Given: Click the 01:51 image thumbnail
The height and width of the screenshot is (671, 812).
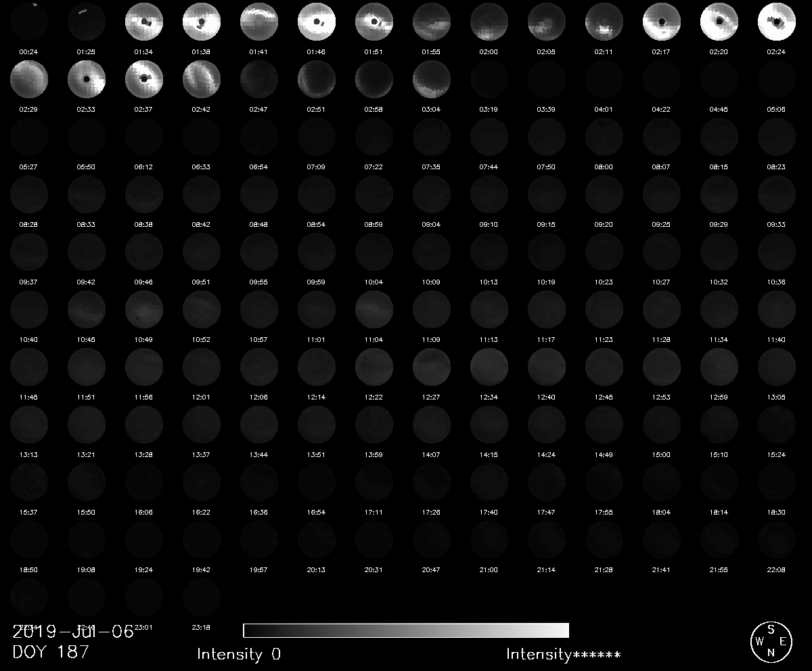Looking at the screenshot, I should tap(374, 22).
